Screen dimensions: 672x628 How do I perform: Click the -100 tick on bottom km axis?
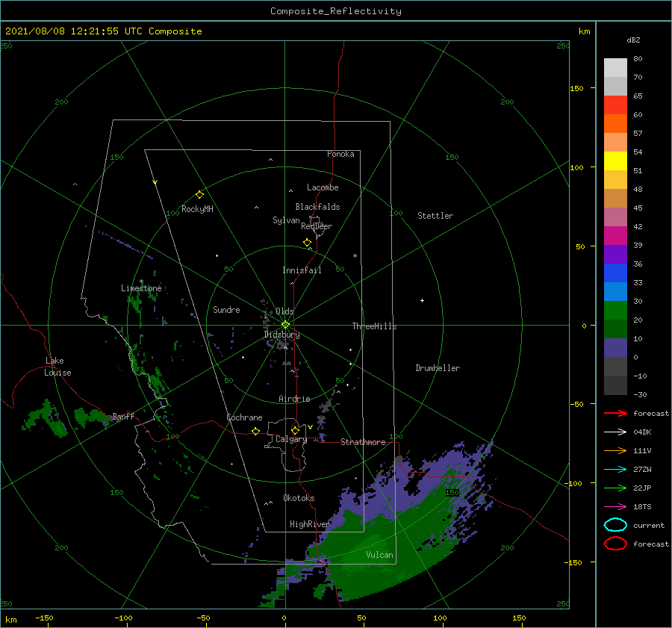123,618
